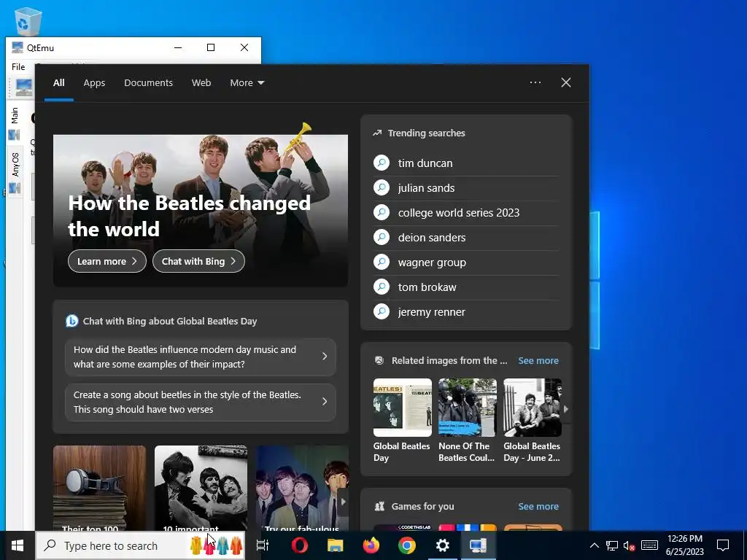Open the File menu in QtEmu
The image size is (747, 560).
click(x=18, y=66)
